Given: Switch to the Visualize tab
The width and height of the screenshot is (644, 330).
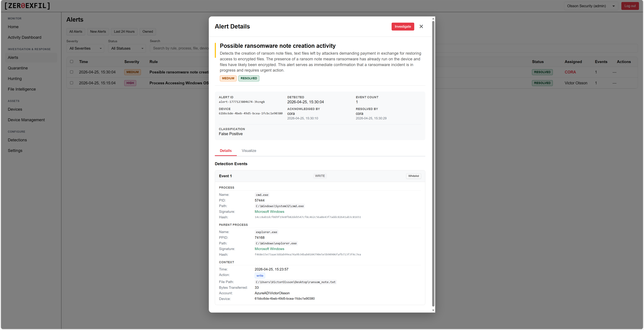Looking at the screenshot, I should click(249, 151).
